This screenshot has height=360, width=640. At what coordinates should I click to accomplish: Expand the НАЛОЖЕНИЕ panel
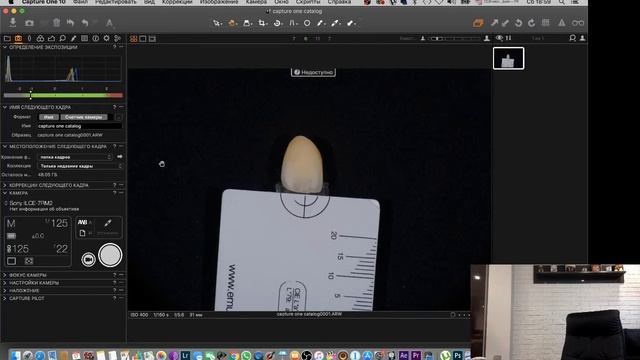point(5,291)
